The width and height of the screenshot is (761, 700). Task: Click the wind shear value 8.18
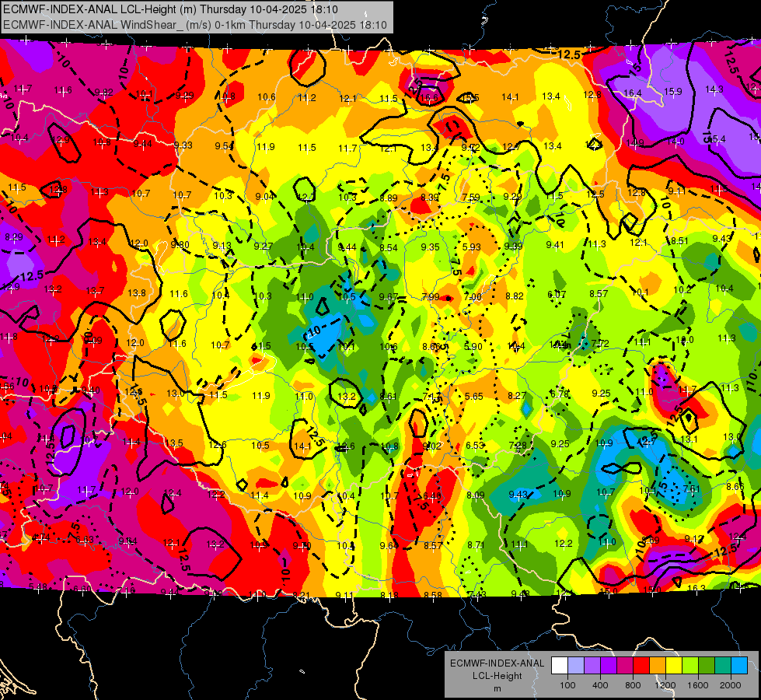pyautogui.click(x=389, y=595)
